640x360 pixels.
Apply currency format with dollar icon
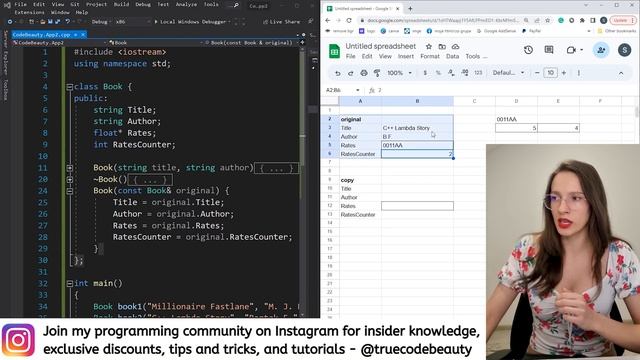425,73
